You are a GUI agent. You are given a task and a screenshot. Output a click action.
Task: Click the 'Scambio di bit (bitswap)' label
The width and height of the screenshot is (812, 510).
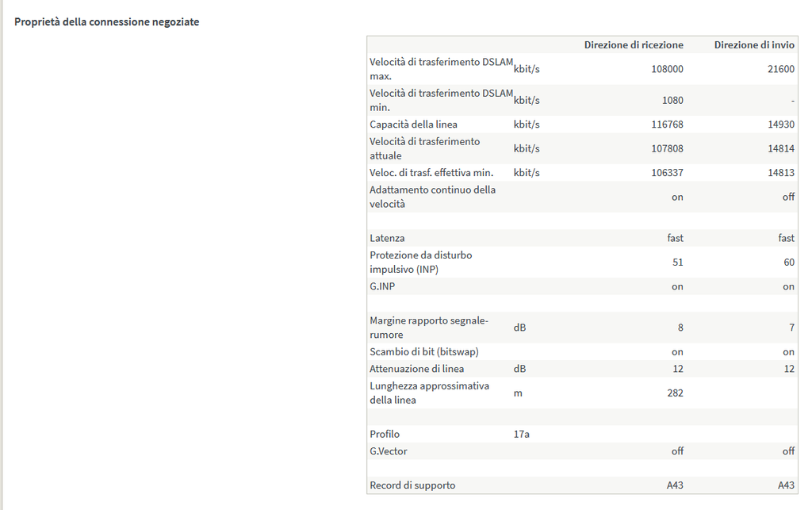tap(424, 352)
